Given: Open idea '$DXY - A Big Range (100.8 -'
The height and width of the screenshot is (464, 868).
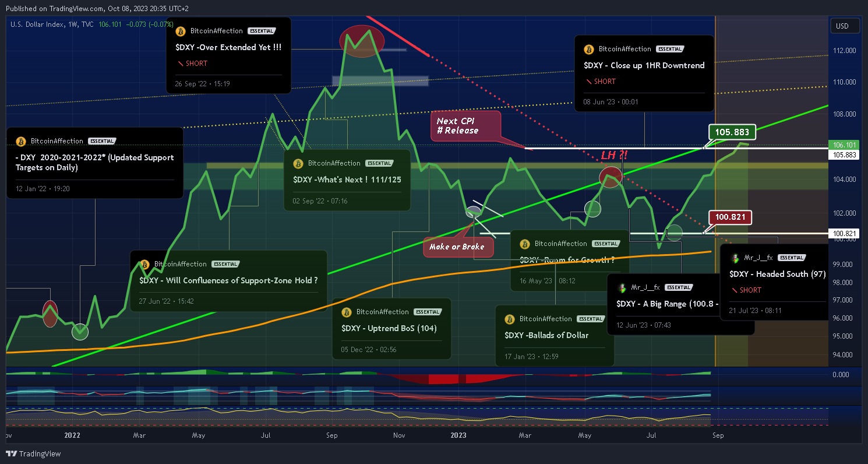Looking at the screenshot, I should click(x=667, y=304).
